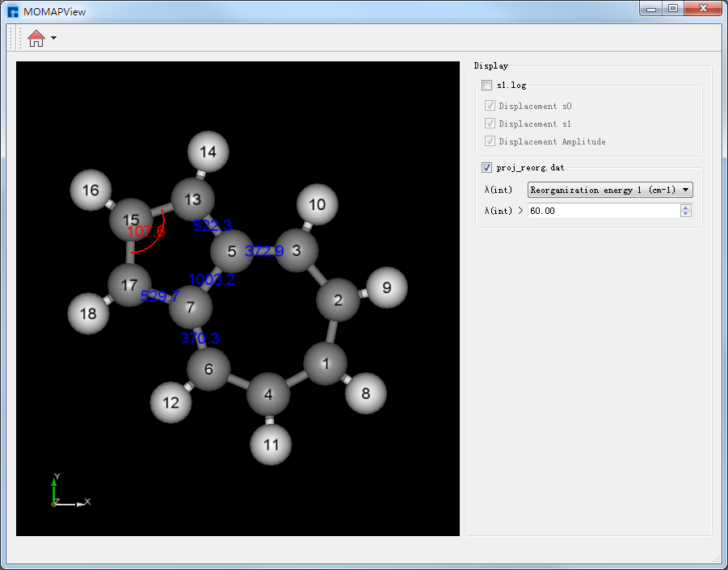Open the Reorganization energy 1 dropdown
The image size is (728, 570).
[x=610, y=190]
